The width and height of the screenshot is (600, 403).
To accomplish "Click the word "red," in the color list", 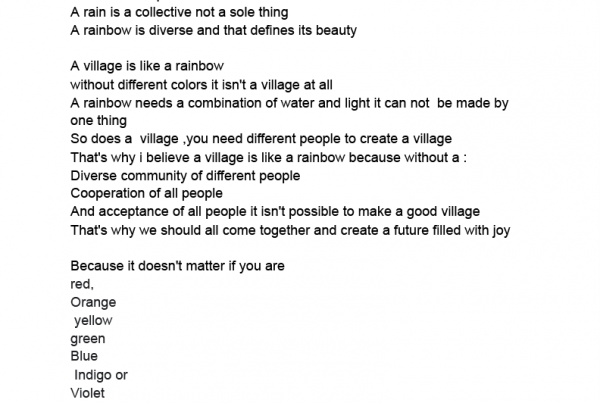I will [x=82, y=284].
